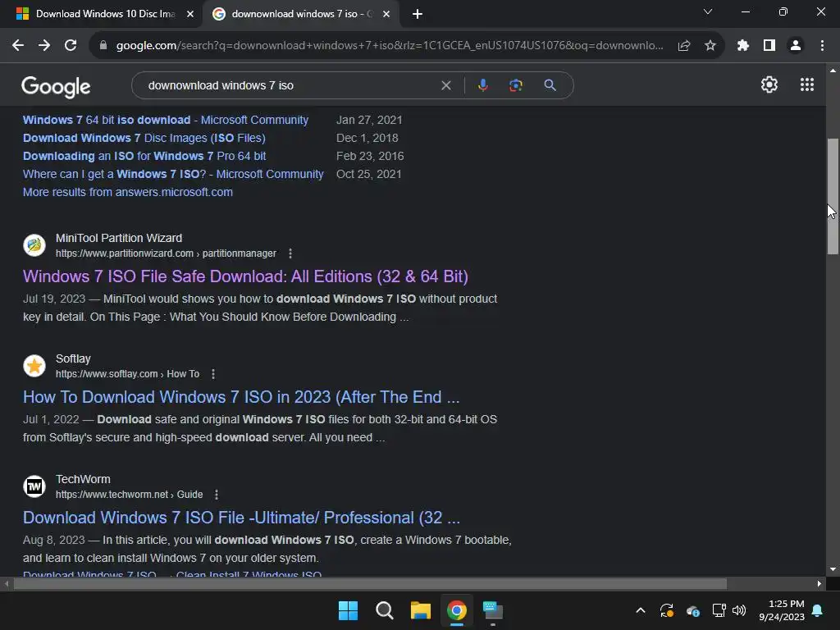
Task: Click the address bar URL
Action: 390,46
